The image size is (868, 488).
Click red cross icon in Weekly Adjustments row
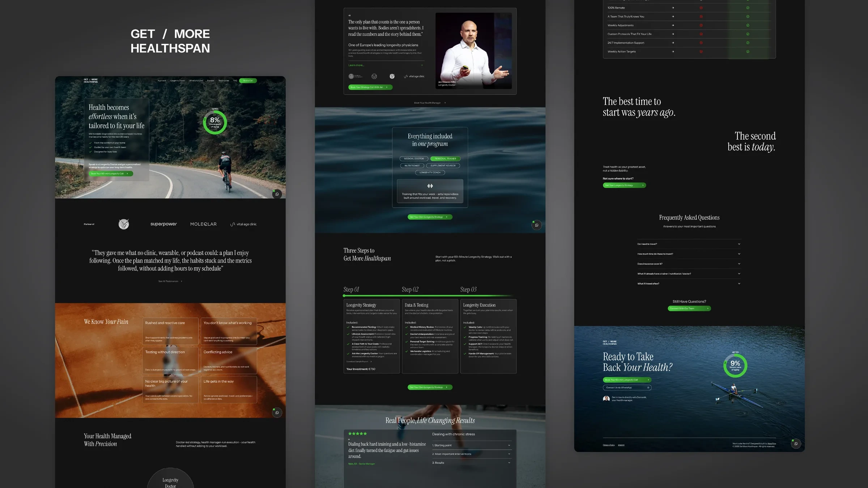pos(701,25)
